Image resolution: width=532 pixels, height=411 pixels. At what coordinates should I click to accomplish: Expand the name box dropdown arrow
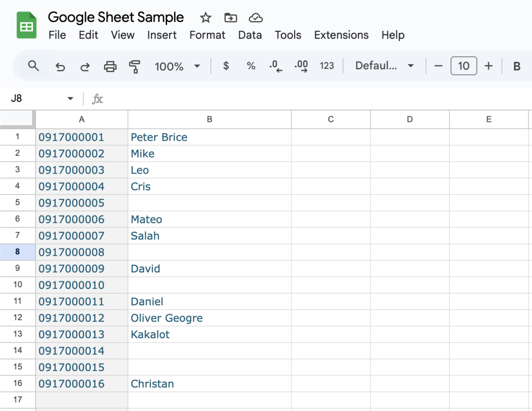(70, 99)
